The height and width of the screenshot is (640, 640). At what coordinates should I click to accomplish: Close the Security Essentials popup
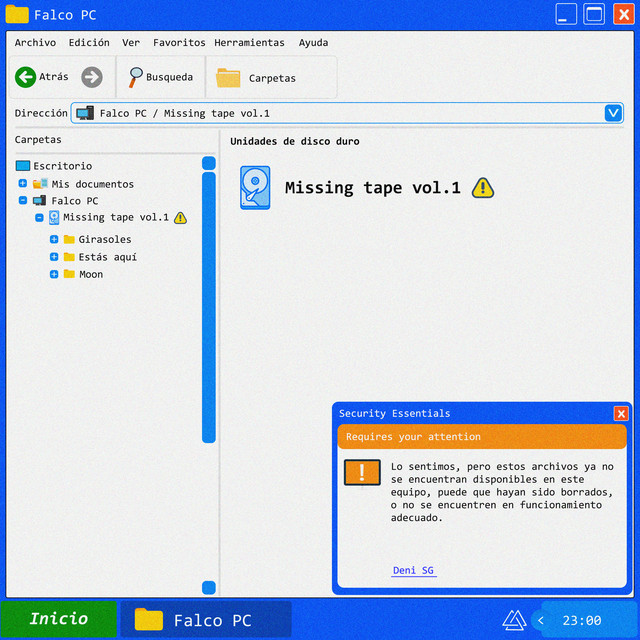621,414
